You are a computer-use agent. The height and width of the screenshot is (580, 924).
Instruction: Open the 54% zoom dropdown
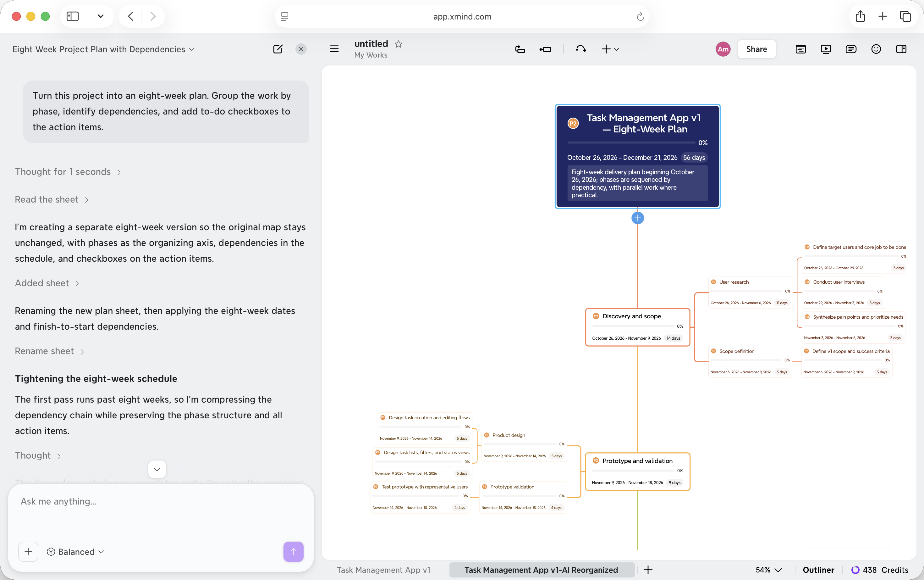click(769, 570)
